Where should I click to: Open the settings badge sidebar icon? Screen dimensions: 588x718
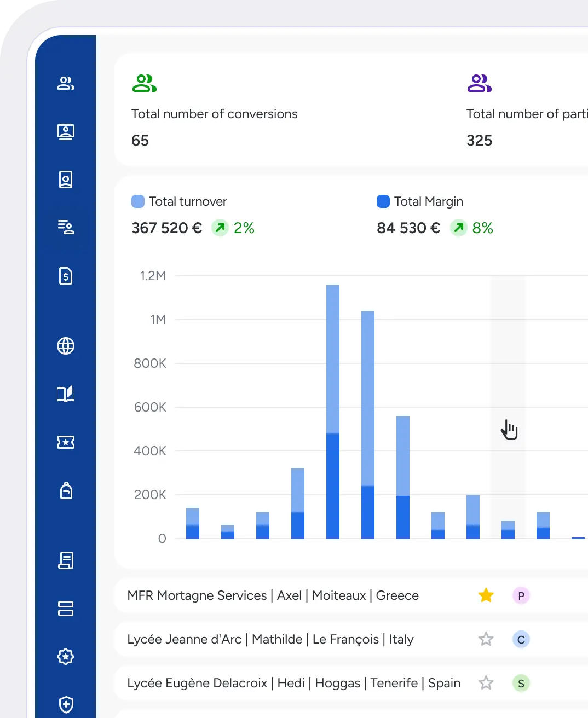tap(66, 657)
